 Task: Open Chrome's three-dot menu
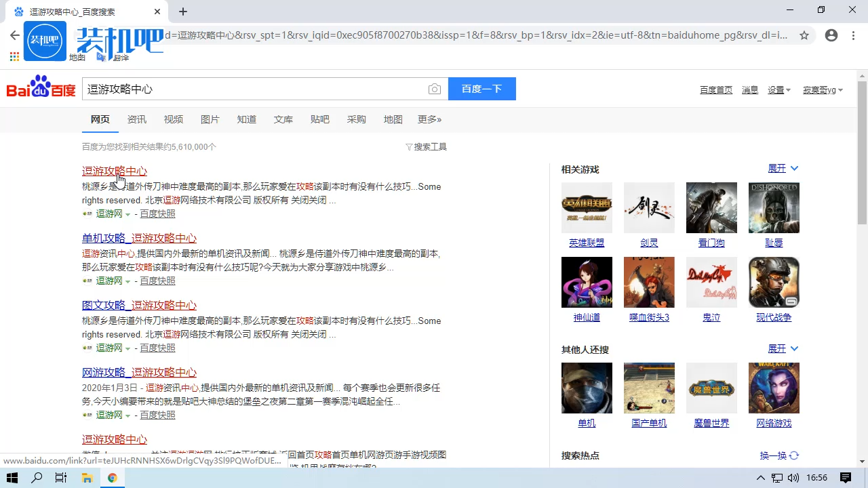(x=853, y=35)
